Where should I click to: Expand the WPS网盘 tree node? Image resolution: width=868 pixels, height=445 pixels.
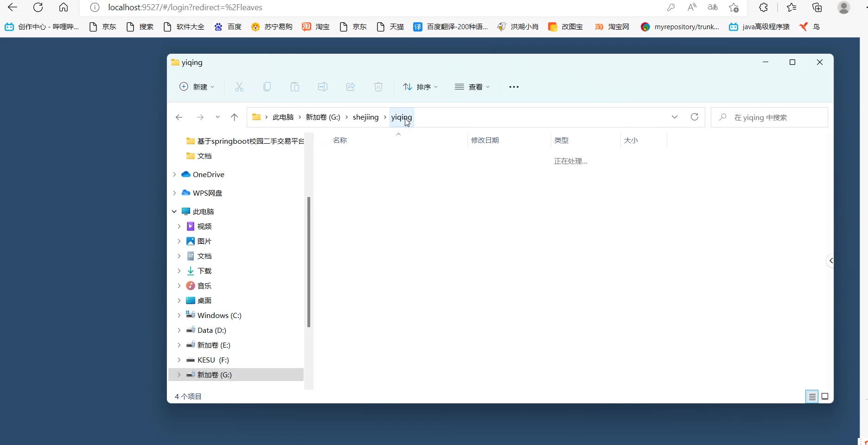click(x=174, y=193)
